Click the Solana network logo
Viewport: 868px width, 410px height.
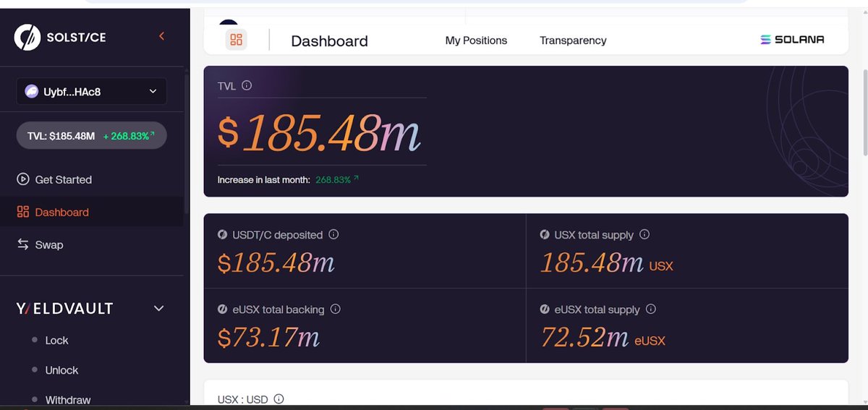click(x=792, y=40)
